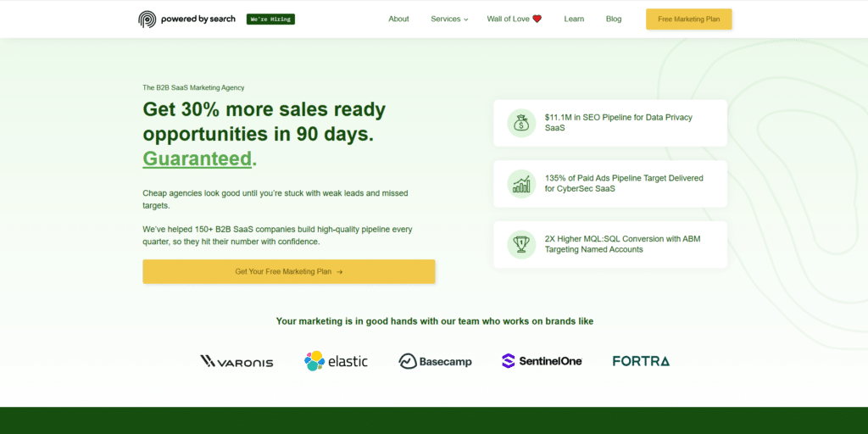The width and height of the screenshot is (868, 434).
Task: Open the Wall of Love page
Action: coord(514,19)
